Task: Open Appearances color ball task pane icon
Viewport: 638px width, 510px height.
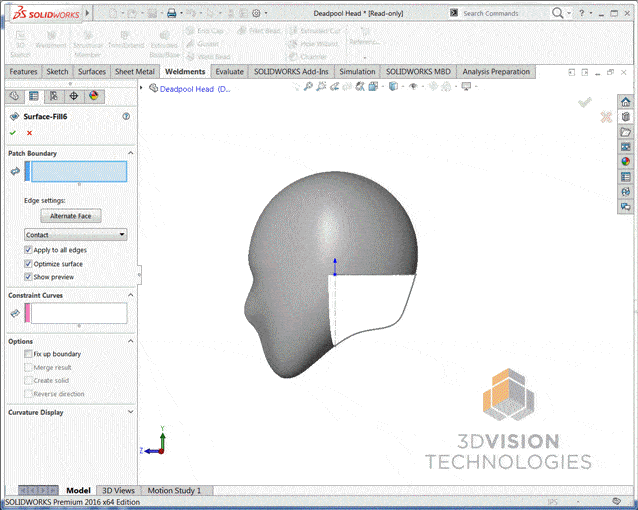Action: pyautogui.click(x=625, y=162)
